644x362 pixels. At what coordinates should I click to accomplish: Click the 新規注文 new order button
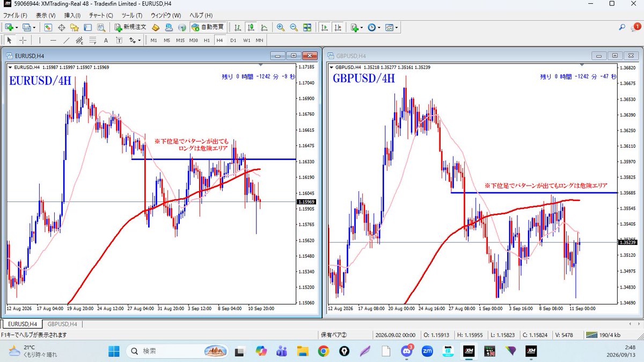130,27
